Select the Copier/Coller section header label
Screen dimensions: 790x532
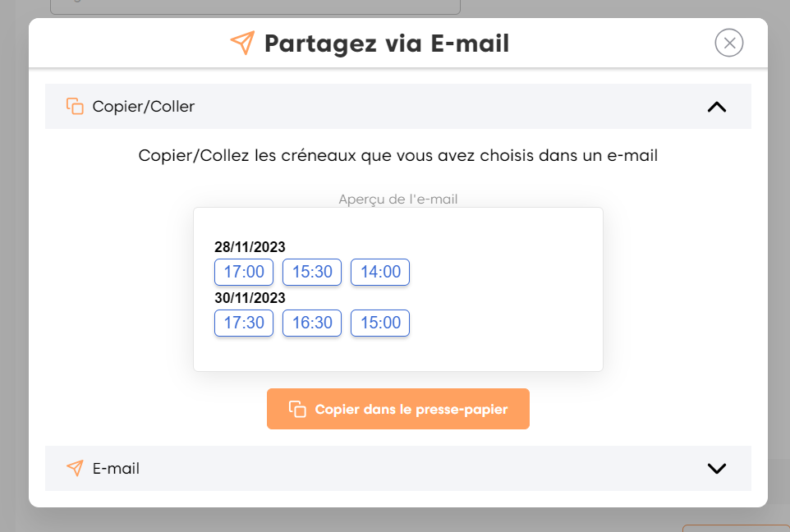tap(144, 107)
